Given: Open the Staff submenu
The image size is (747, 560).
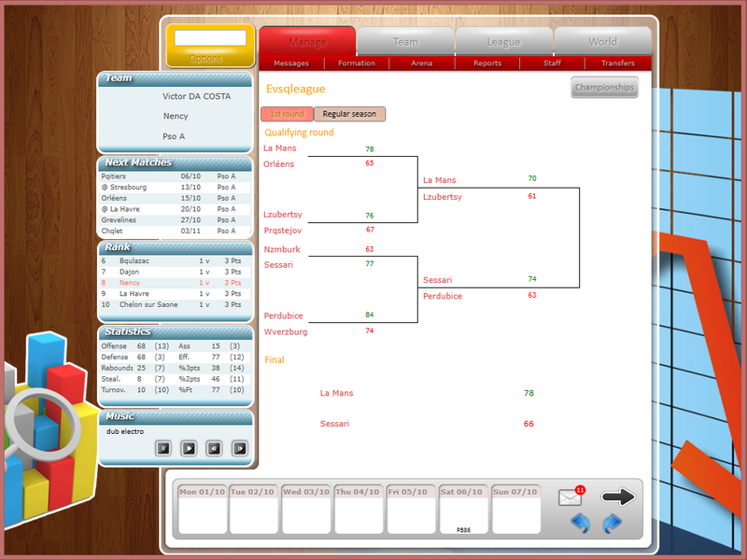Looking at the screenshot, I should tap(552, 63).
